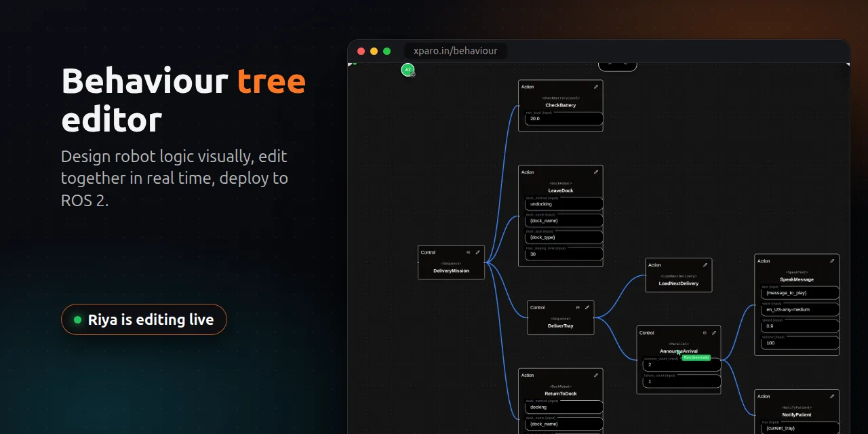This screenshot has height=434, width=868.
Task: Click the 'Behaviour tree editor' heading
Action: click(184, 100)
